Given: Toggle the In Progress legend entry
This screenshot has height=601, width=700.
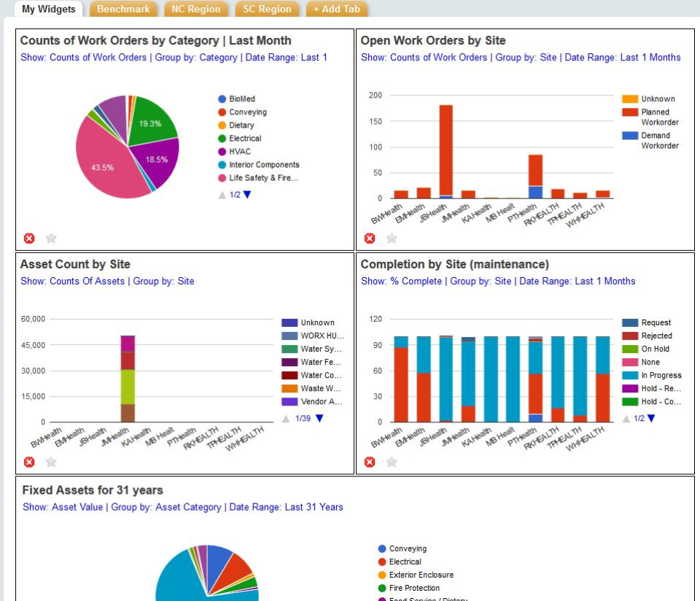Looking at the screenshot, I should pos(656,374).
